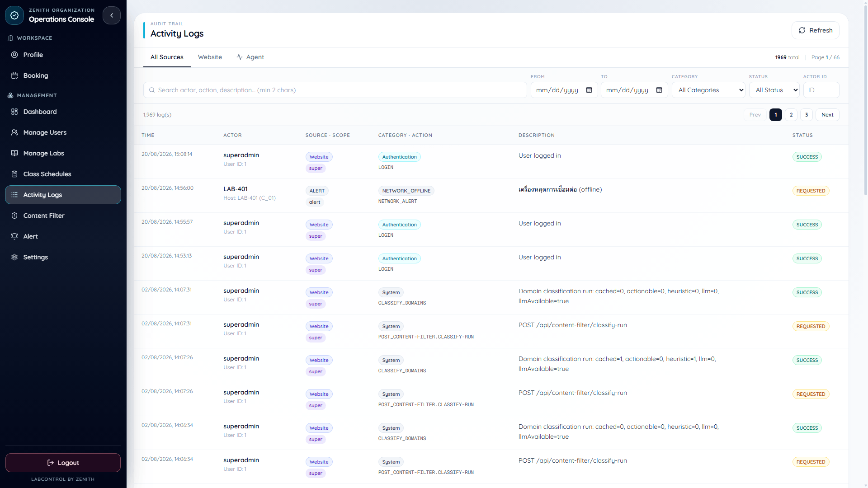Viewport: 868px width, 488px height.
Task: Click the 'Host: LAB-401 (C_01)' text
Action: tap(250, 198)
